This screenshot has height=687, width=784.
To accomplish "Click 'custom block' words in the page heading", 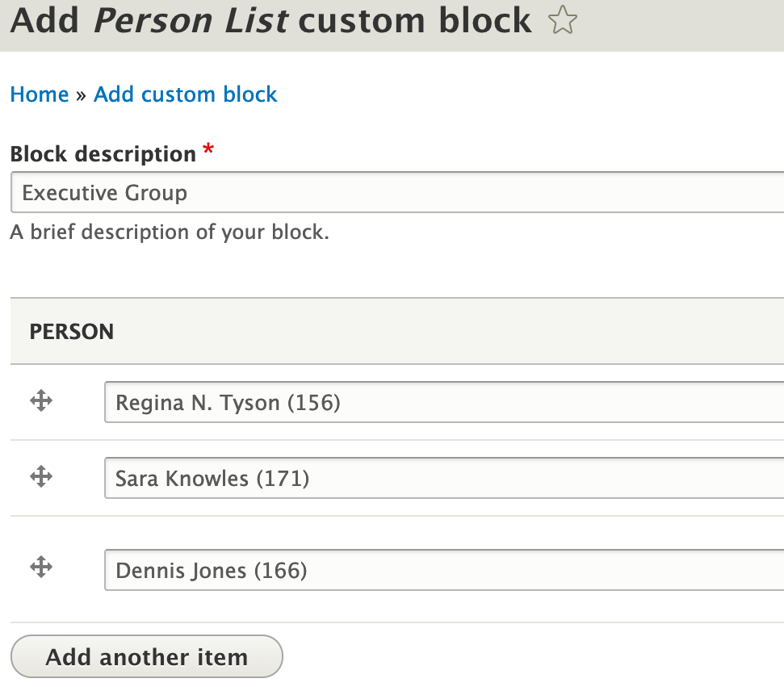I will pos(415,21).
